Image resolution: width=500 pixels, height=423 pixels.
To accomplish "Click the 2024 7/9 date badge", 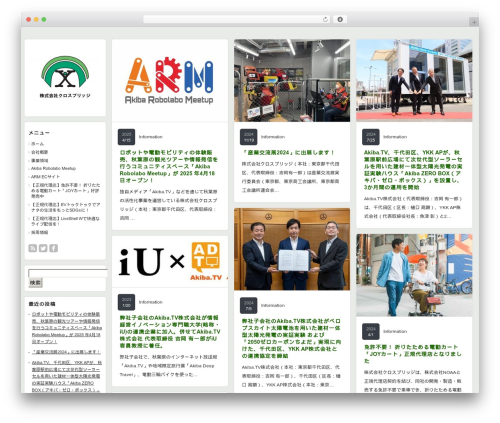I will point(249,305).
